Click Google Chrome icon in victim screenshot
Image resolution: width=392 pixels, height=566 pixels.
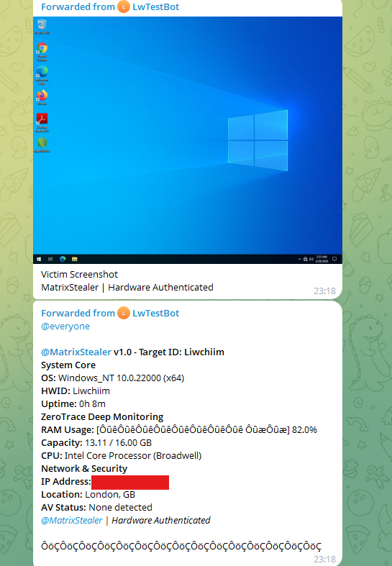42,48
